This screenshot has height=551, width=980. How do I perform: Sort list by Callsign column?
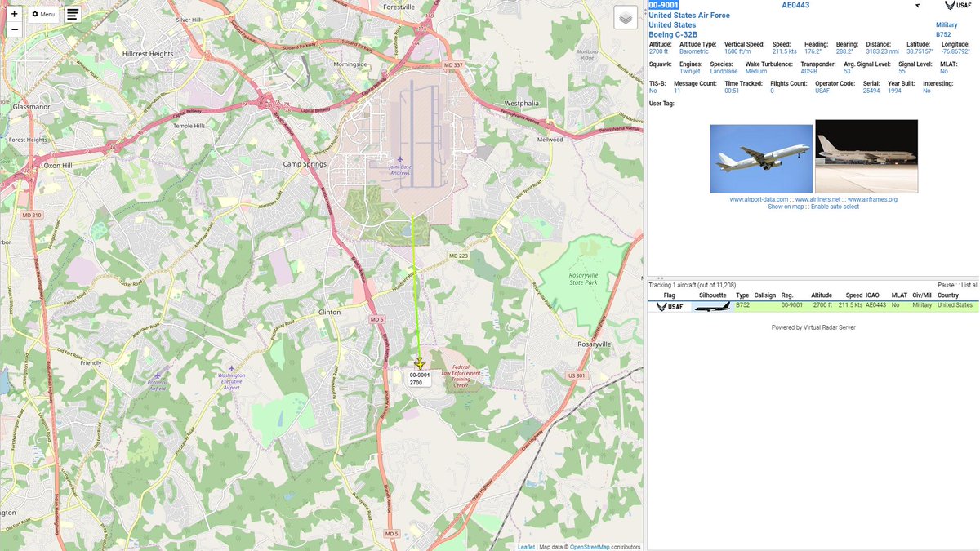tap(765, 295)
